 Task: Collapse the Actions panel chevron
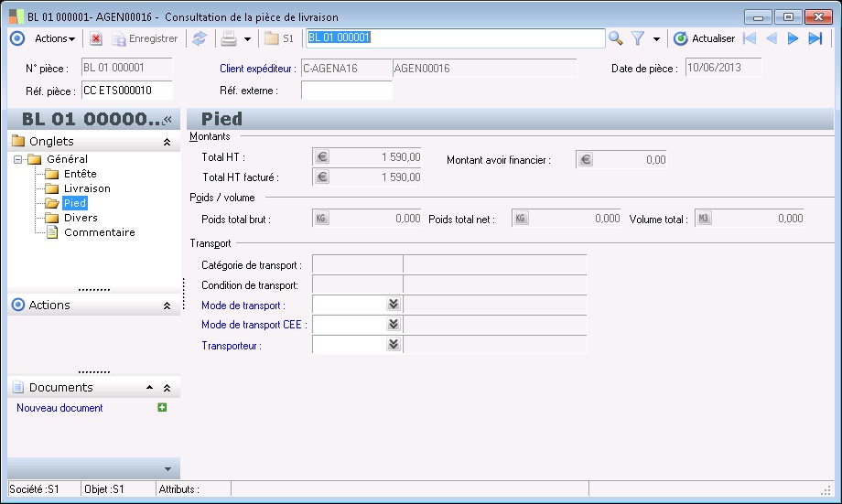[x=167, y=306]
